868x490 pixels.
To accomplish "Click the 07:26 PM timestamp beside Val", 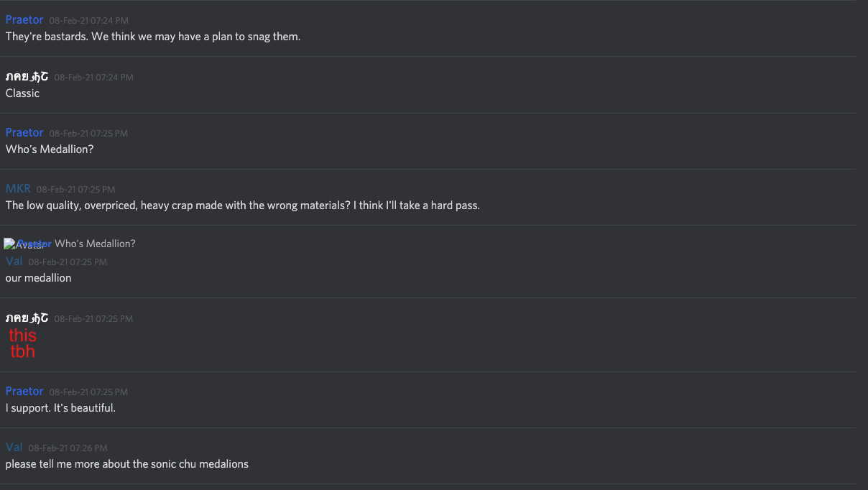I will 68,448.
